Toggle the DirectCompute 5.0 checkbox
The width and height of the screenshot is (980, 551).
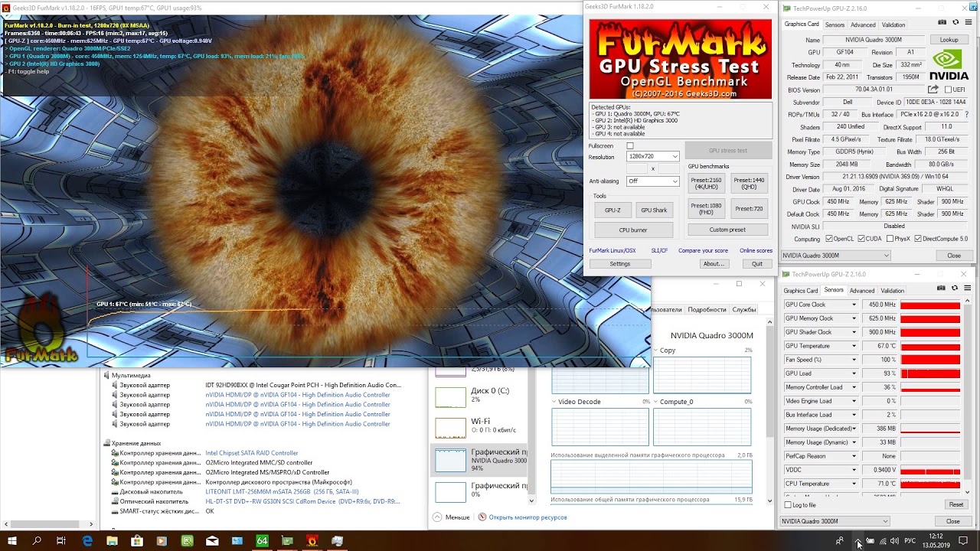(918, 239)
